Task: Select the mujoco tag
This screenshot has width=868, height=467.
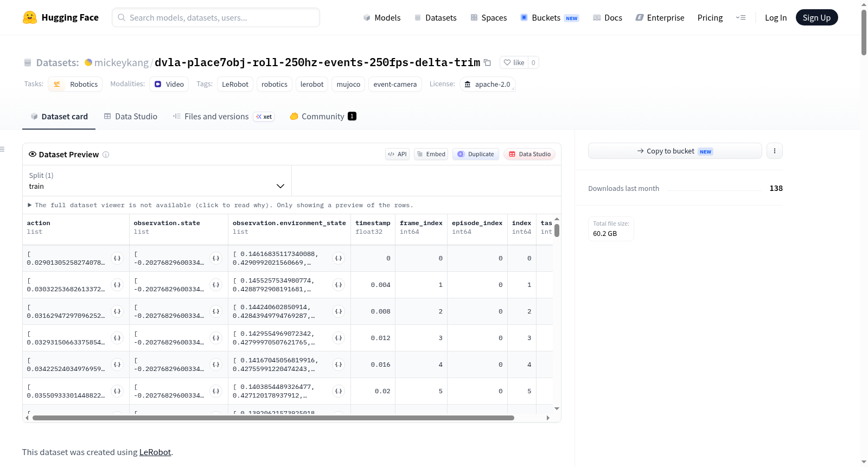Action: [348, 84]
